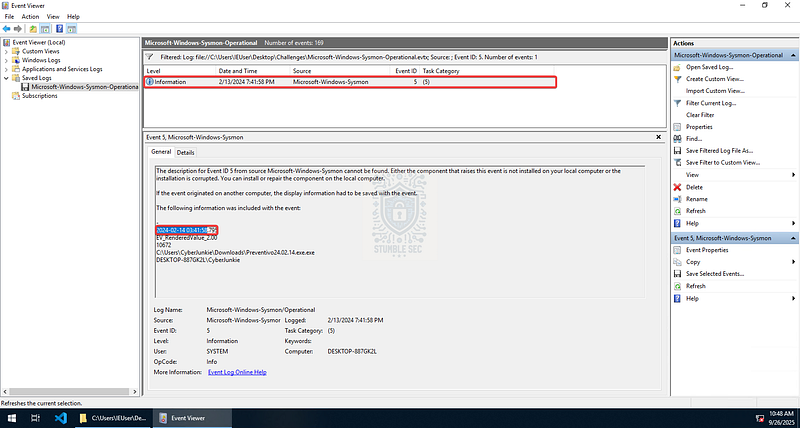Switch to the File Explorer taskbar window
Screen dimensions: 800x428
[113, 418]
